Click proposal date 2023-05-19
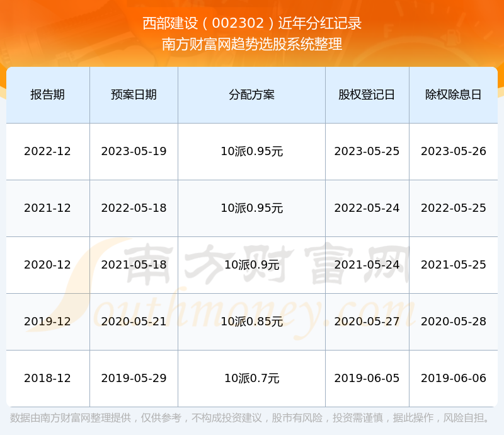The image size is (504, 435). [x=134, y=151]
